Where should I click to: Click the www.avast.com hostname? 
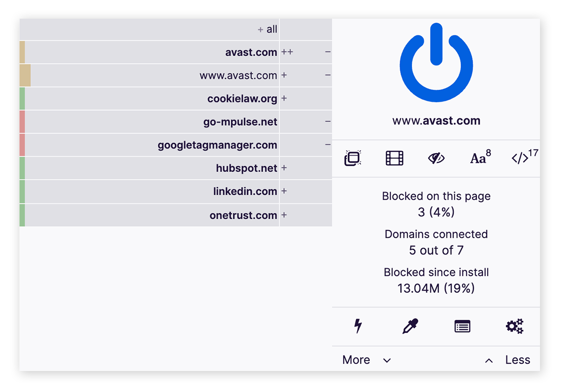coord(436,120)
